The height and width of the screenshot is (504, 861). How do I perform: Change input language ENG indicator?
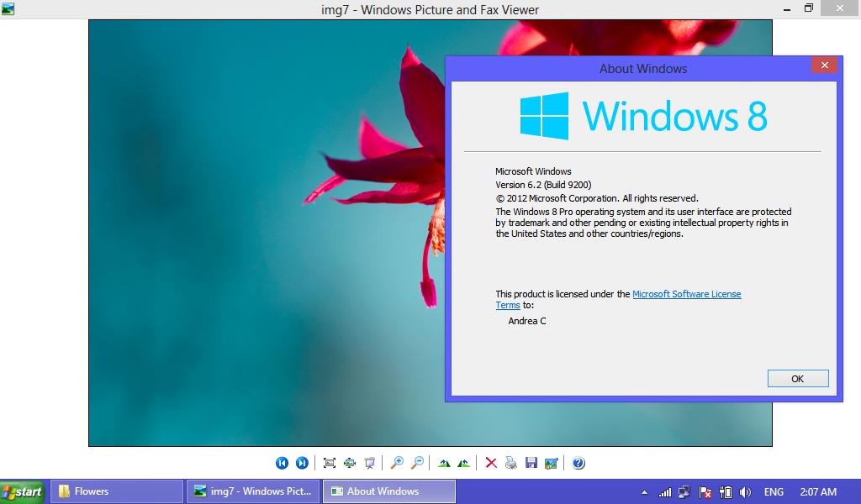tap(774, 492)
